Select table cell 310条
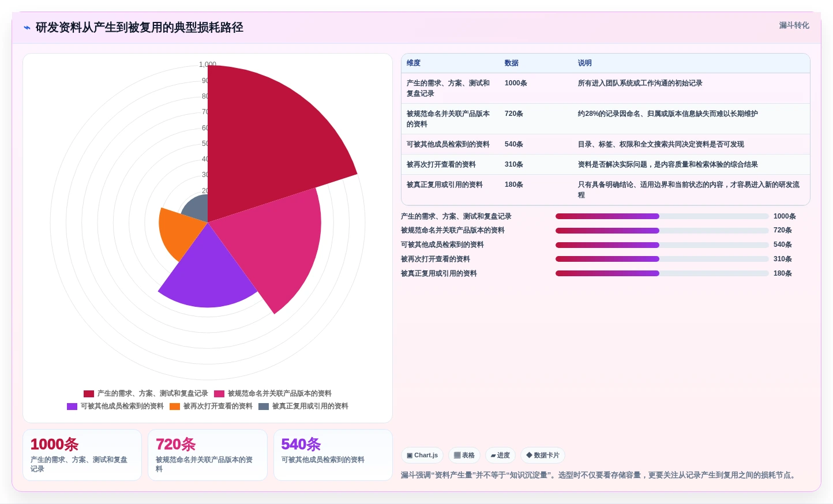833x504 pixels. (x=514, y=164)
